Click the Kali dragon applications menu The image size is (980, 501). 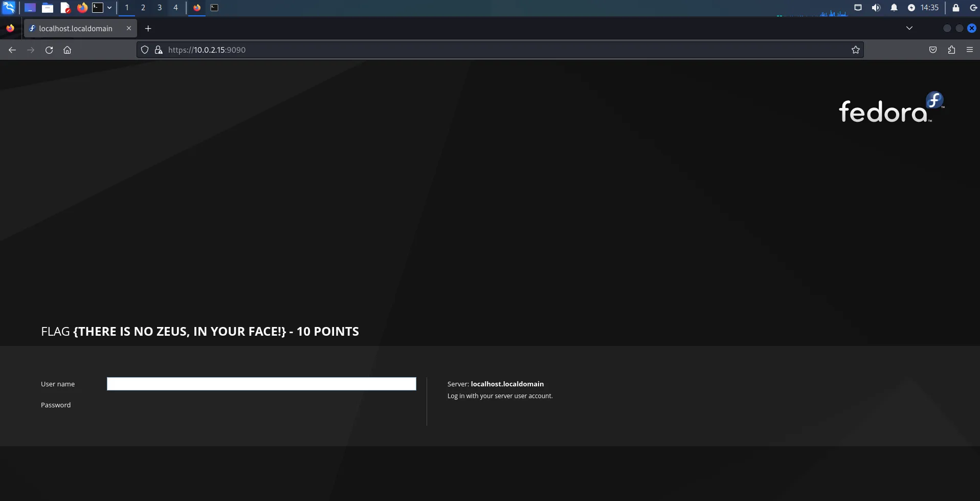click(8, 7)
